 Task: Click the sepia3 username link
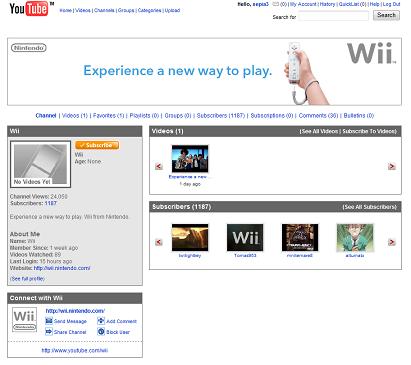click(x=260, y=4)
